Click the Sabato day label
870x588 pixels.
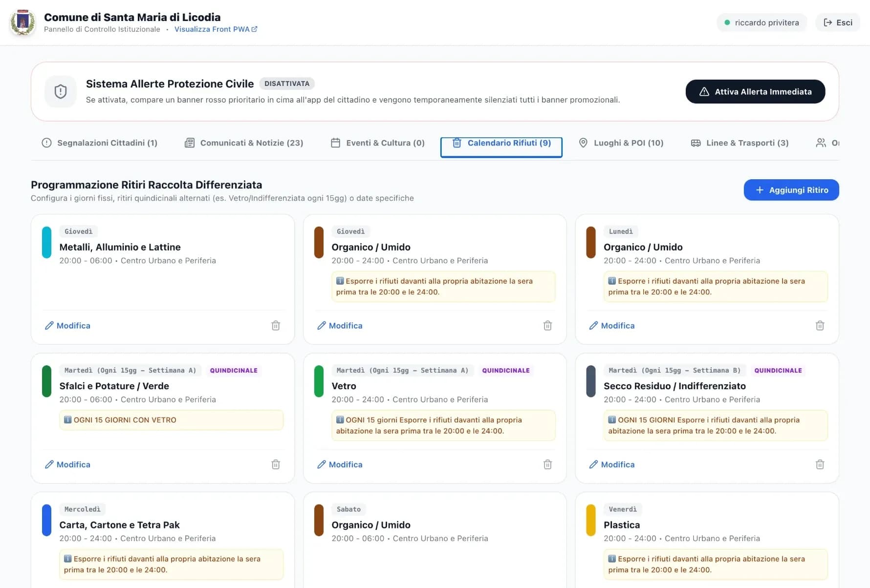click(348, 509)
